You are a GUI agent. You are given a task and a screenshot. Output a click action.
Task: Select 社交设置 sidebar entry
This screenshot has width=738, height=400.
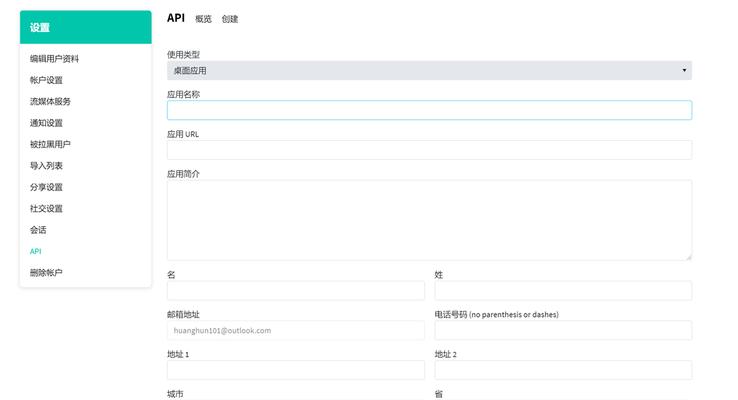pos(46,208)
